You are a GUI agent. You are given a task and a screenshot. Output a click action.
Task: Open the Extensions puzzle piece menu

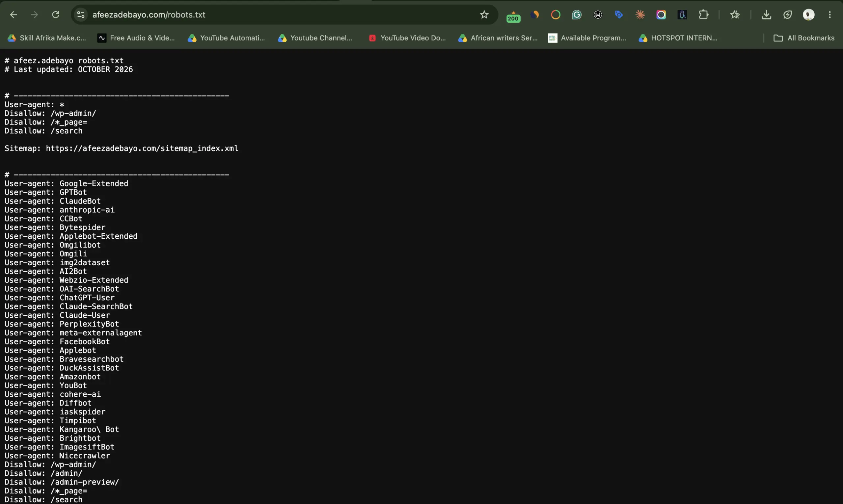pyautogui.click(x=704, y=14)
